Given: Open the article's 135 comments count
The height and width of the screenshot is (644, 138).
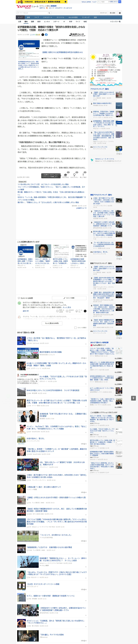Looking at the screenshot, I should point(33,35).
